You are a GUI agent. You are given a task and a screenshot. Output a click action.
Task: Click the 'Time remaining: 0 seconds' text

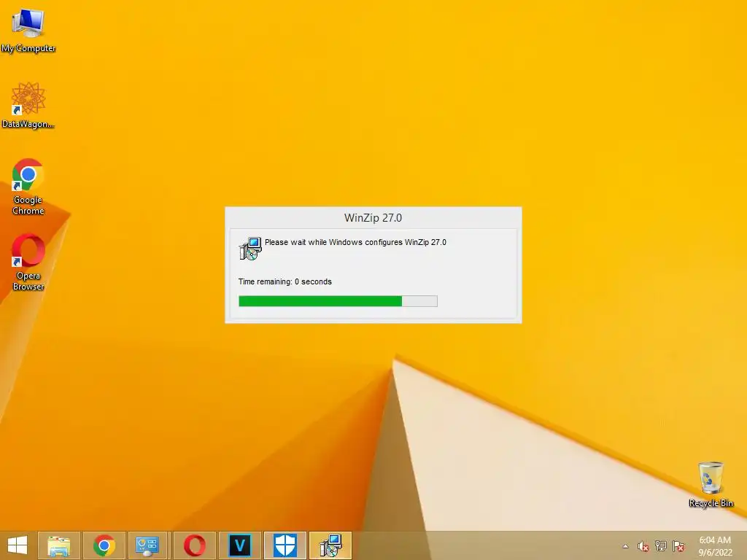pos(285,281)
